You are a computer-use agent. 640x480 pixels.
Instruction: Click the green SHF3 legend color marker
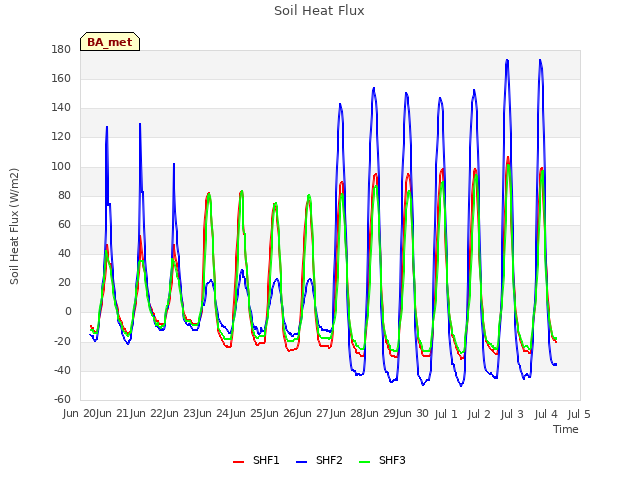(x=364, y=462)
